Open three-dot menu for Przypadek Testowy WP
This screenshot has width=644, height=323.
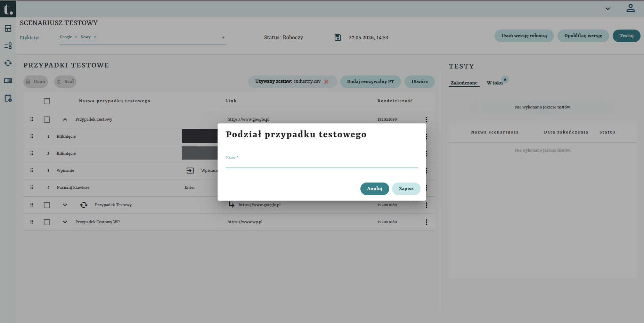(x=426, y=222)
